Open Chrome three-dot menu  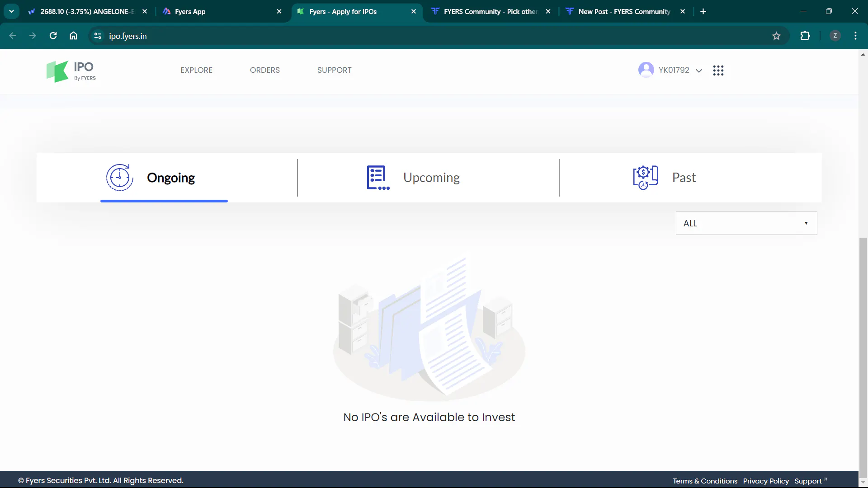pos(855,36)
